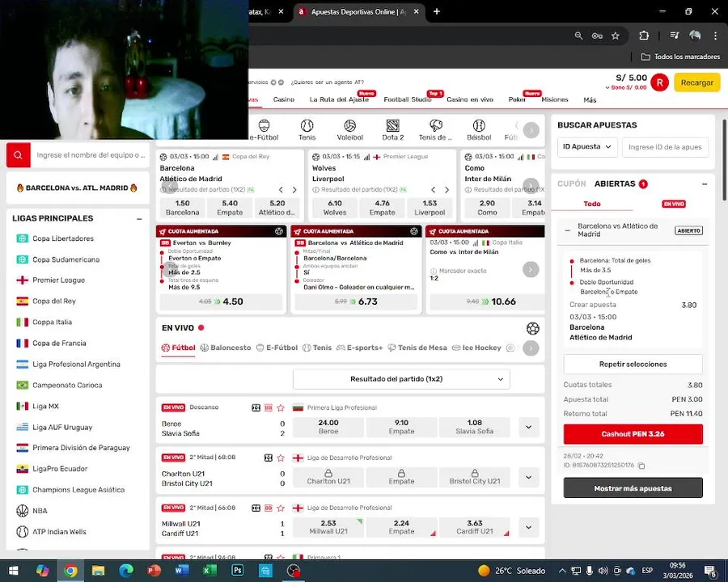This screenshot has height=582, width=728.
Task: Select the Tenis de mesa sport icon
Action: (435, 130)
